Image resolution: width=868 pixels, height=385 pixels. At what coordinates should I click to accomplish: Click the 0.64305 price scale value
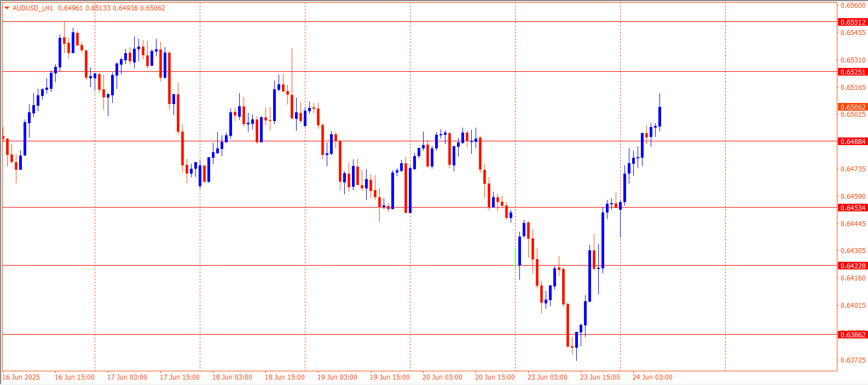(853, 251)
